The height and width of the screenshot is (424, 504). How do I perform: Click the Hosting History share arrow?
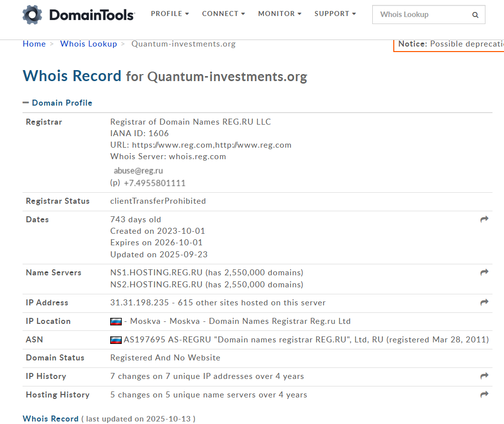click(484, 394)
